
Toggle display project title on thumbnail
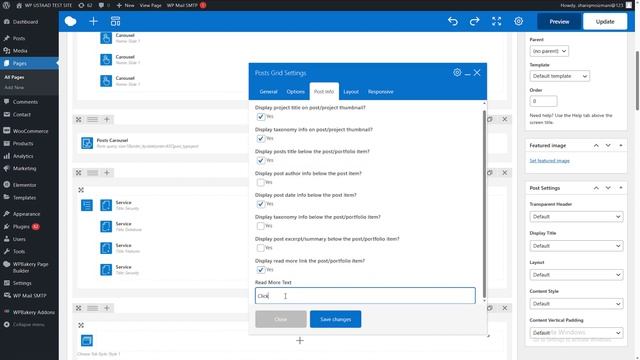[260, 117]
